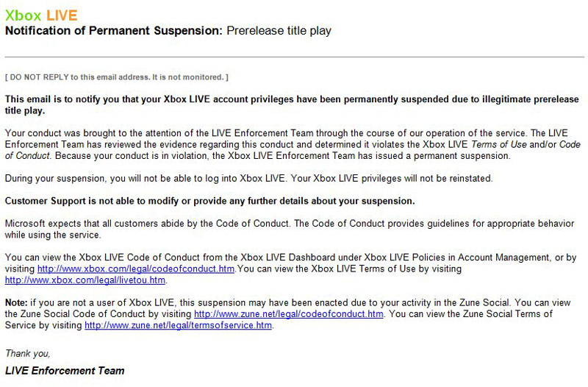The width and height of the screenshot is (588, 387).
Task: Open the zune.net termsofservice.htm link
Action: tap(178, 325)
